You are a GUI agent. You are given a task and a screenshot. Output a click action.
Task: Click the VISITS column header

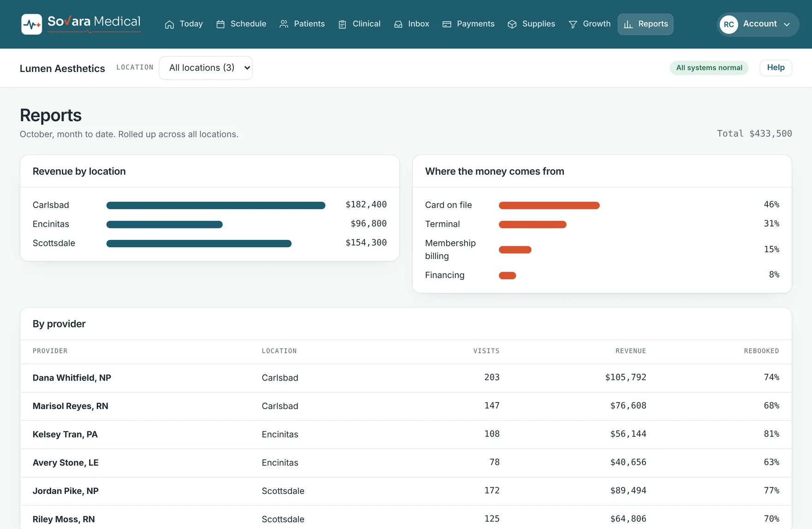(x=486, y=351)
